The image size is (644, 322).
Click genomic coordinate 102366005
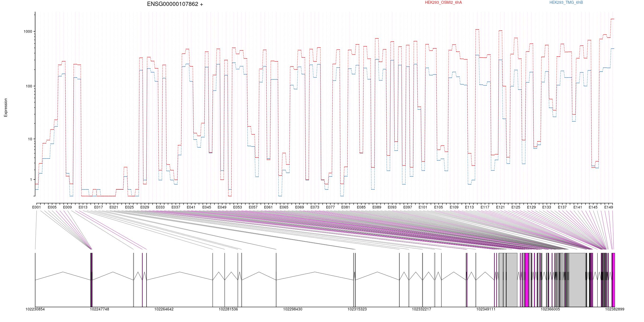(550, 309)
